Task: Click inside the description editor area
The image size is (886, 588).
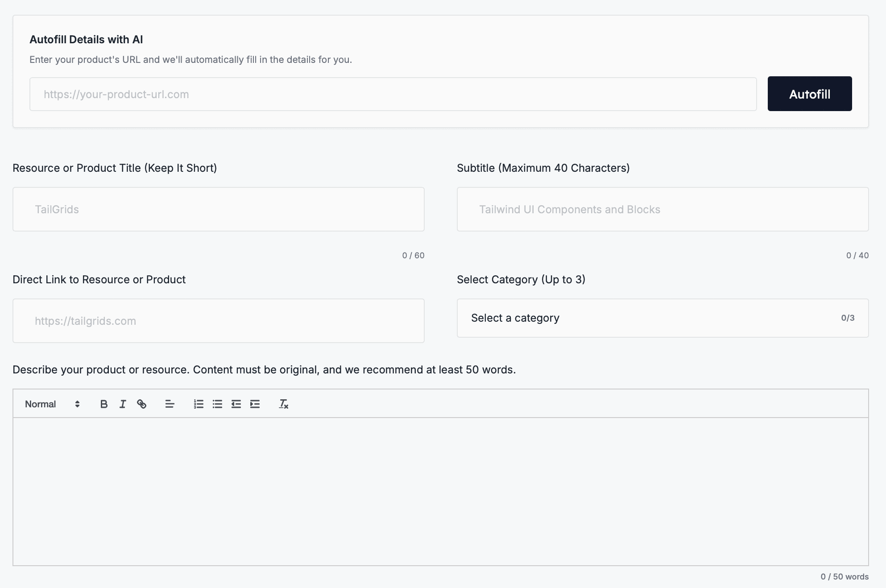Action: 441,492
